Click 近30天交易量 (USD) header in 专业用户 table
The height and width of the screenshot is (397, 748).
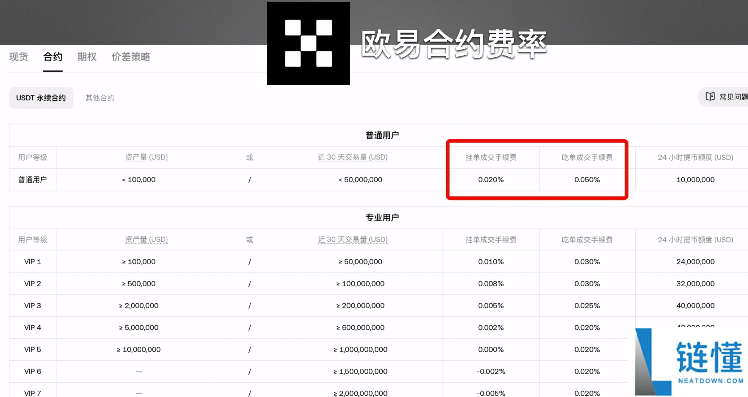[353, 240]
